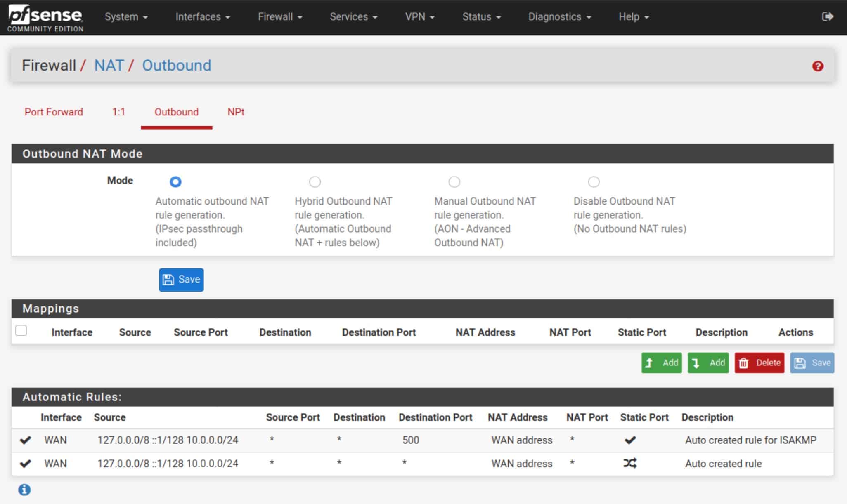Click the Outbound NAT Mode panel heading

tap(82, 153)
